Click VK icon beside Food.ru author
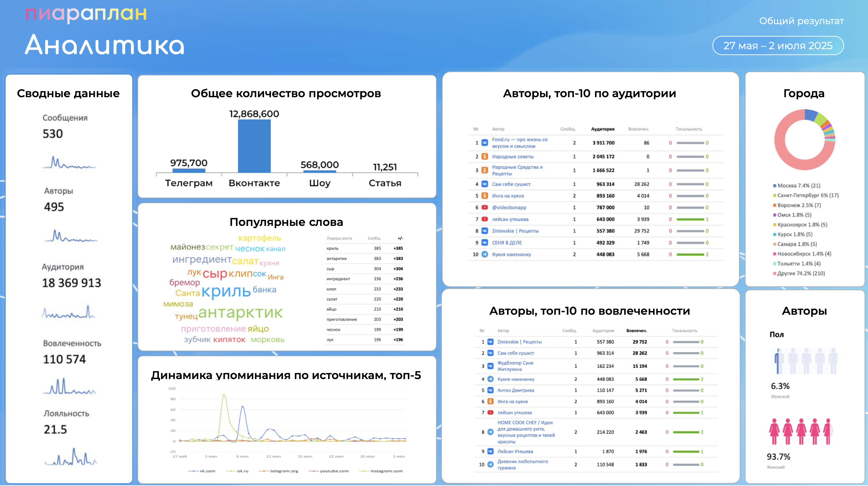868x486 pixels. coord(485,143)
